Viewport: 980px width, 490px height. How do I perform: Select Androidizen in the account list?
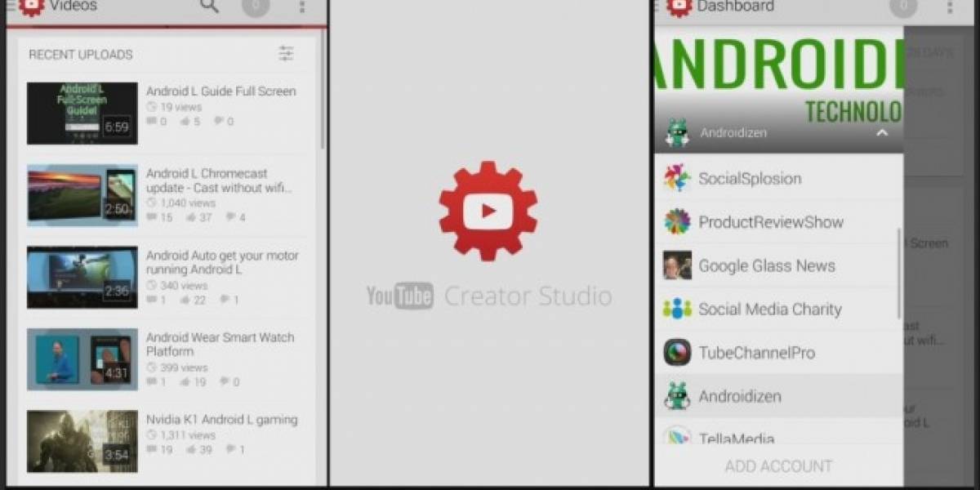(x=777, y=396)
